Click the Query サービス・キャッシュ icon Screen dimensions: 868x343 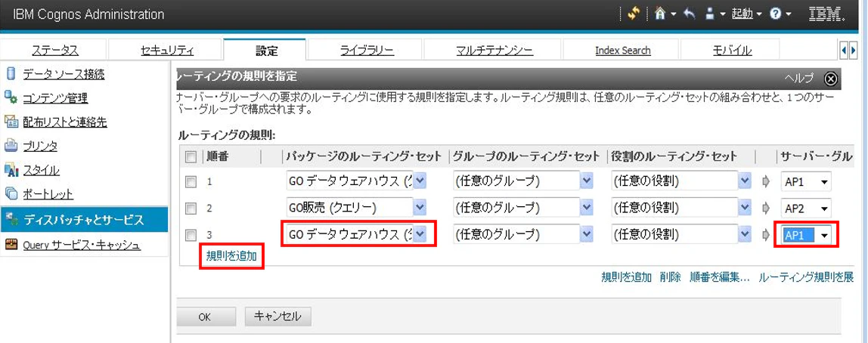pos(11,245)
